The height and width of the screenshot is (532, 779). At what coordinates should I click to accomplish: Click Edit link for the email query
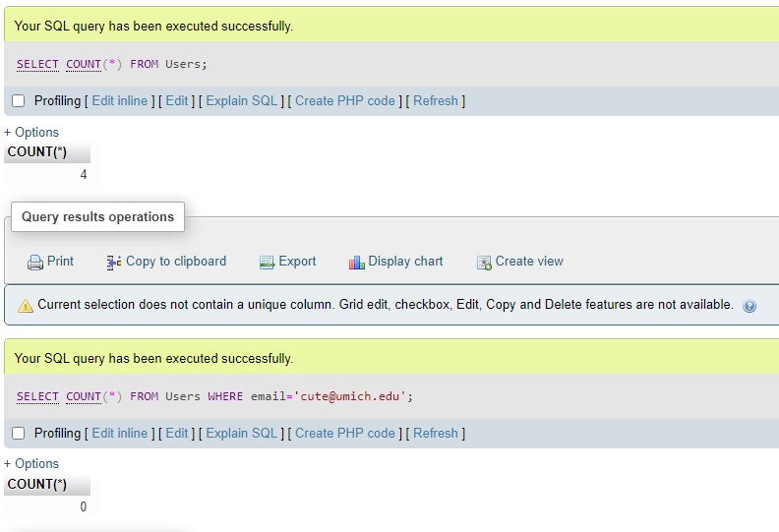(176, 433)
